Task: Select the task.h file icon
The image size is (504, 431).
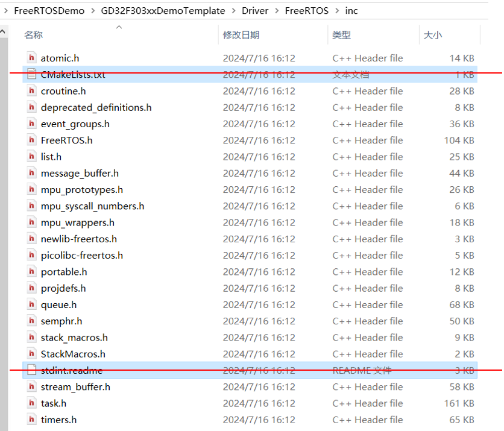Action: click(x=31, y=403)
